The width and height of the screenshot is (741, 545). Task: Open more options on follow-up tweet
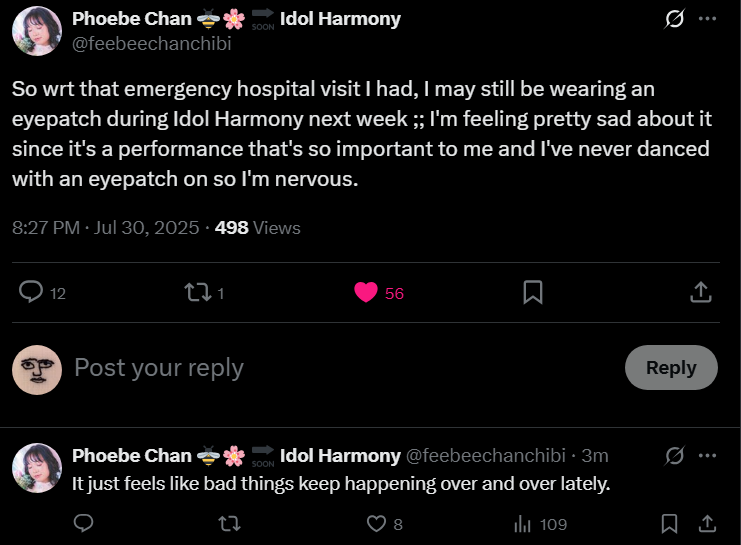click(x=708, y=455)
